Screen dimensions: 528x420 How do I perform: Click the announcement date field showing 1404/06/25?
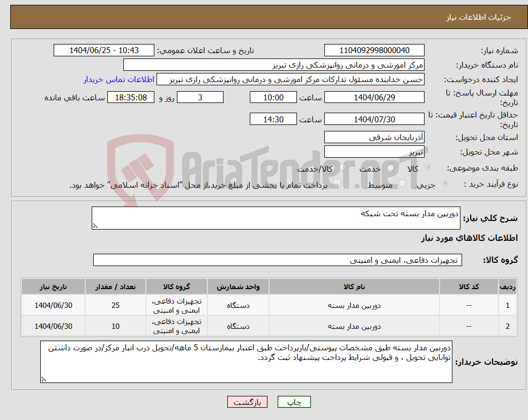click(103, 50)
